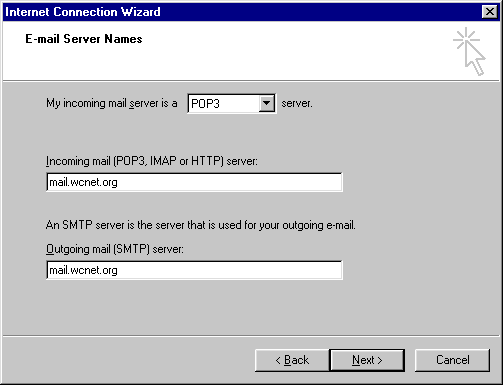
Task: Click the Incoming mail (POP3, IMAP or HTTP) label
Action: [x=152, y=161]
